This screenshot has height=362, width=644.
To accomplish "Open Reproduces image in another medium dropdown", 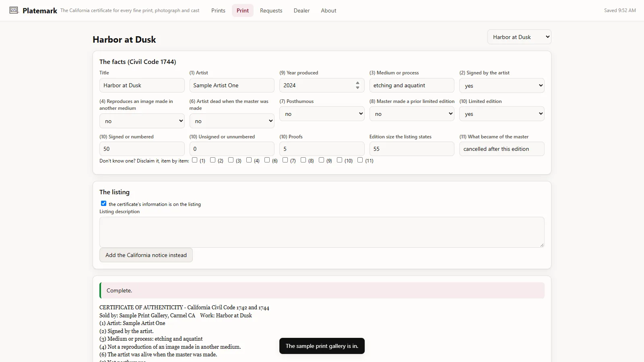I will pyautogui.click(x=142, y=121).
